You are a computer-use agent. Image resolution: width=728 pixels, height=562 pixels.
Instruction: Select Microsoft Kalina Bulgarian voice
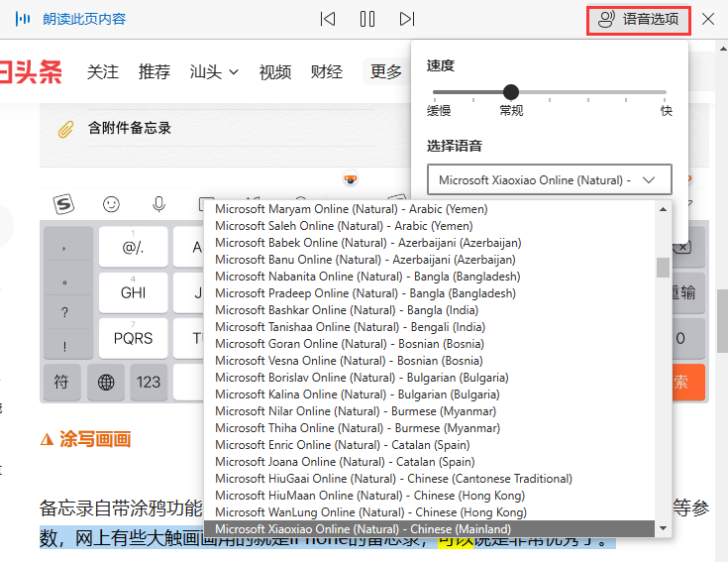(x=430, y=394)
